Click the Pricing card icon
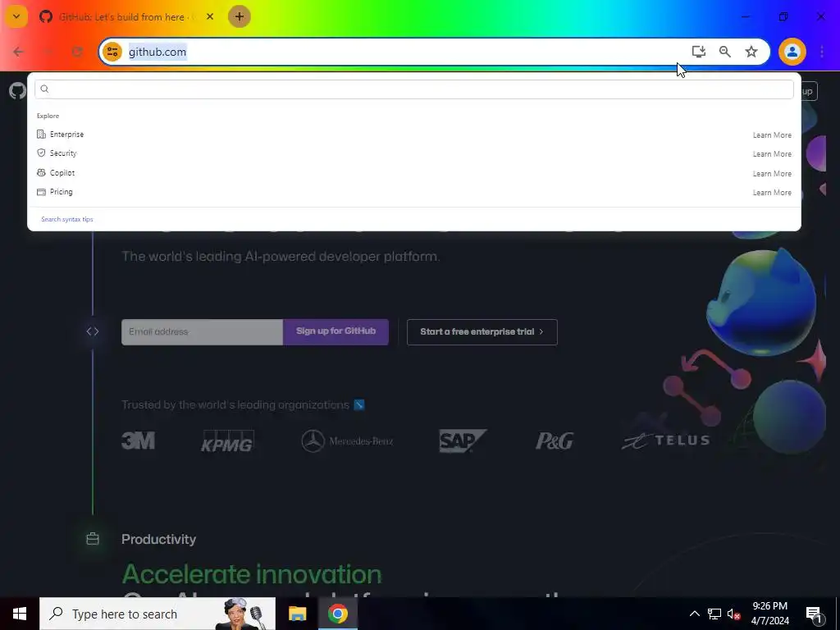The image size is (840, 630). [x=41, y=192]
